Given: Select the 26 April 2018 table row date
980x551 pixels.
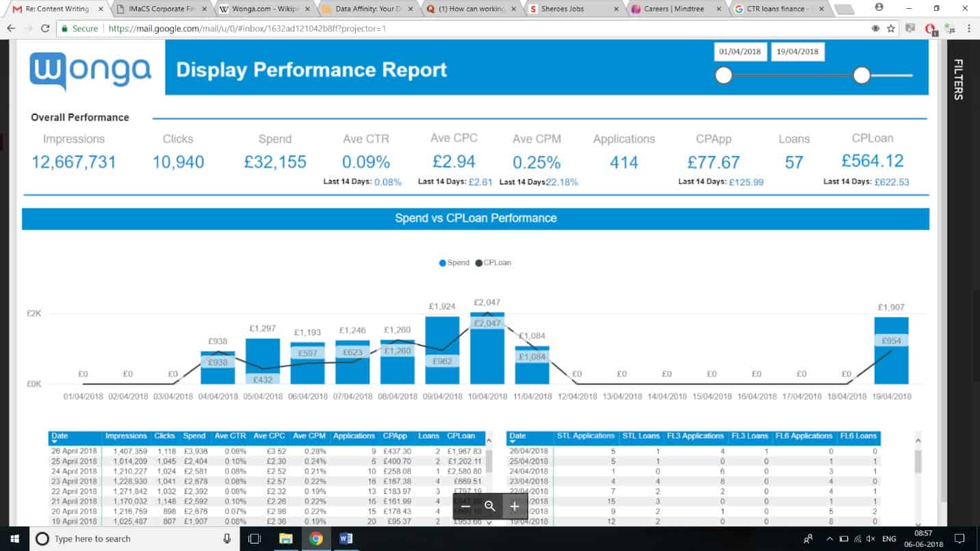Looking at the screenshot, I should [74, 452].
